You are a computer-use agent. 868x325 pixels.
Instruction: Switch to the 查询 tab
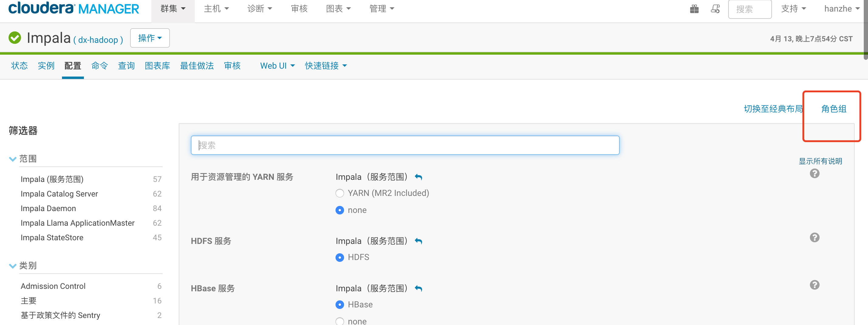click(126, 66)
